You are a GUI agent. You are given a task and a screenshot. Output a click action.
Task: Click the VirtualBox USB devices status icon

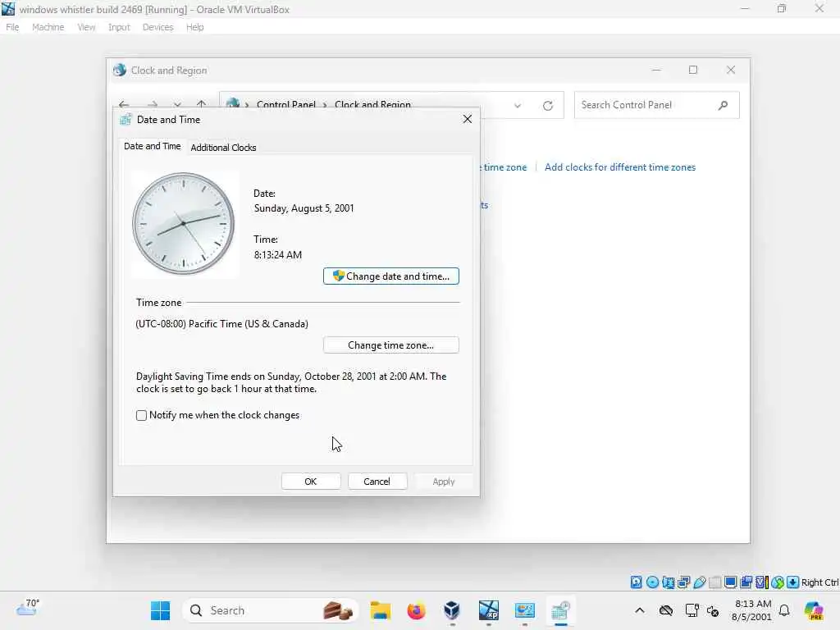(x=699, y=582)
